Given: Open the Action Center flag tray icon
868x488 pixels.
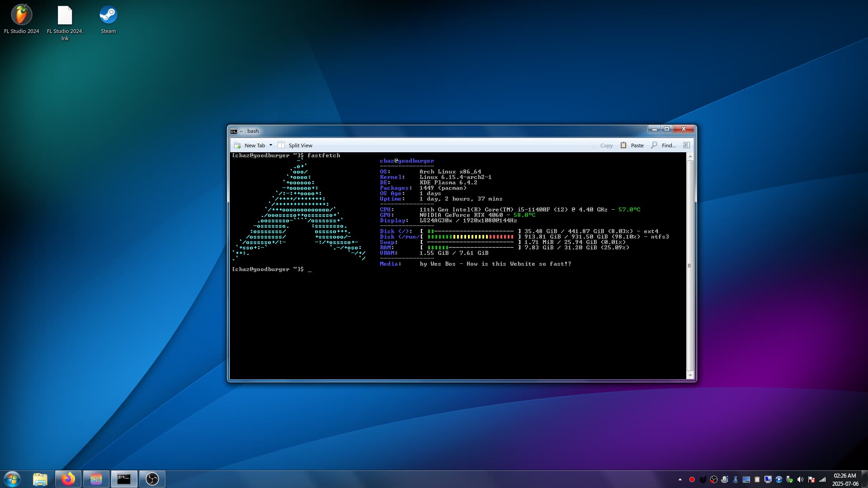Looking at the screenshot, I should tap(811, 479).
